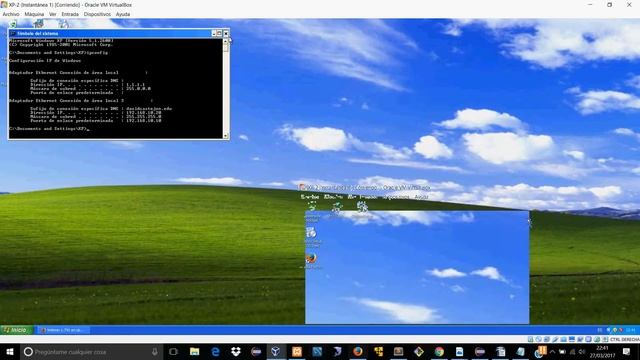Open the Windows 10 Start menu

[10, 351]
